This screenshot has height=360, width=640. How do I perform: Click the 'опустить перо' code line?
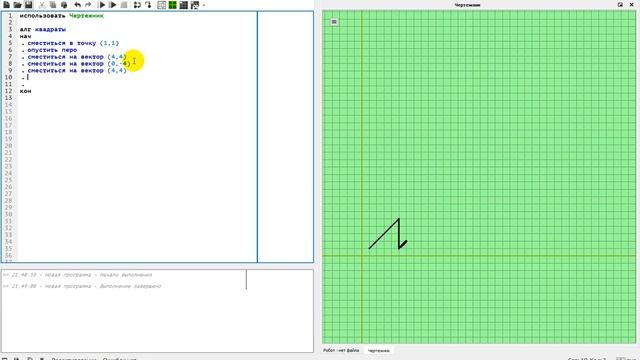click(x=52, y=50)
